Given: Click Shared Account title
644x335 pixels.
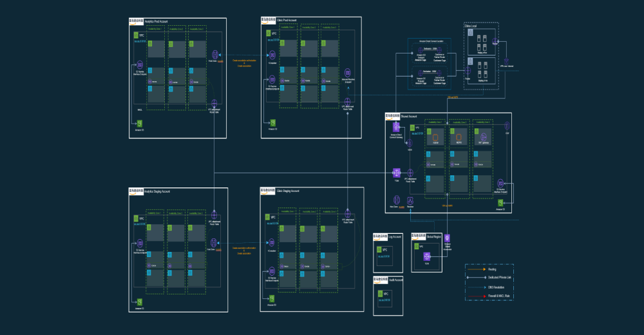Looking at the screenshot, I should click(x=409, y=117).
